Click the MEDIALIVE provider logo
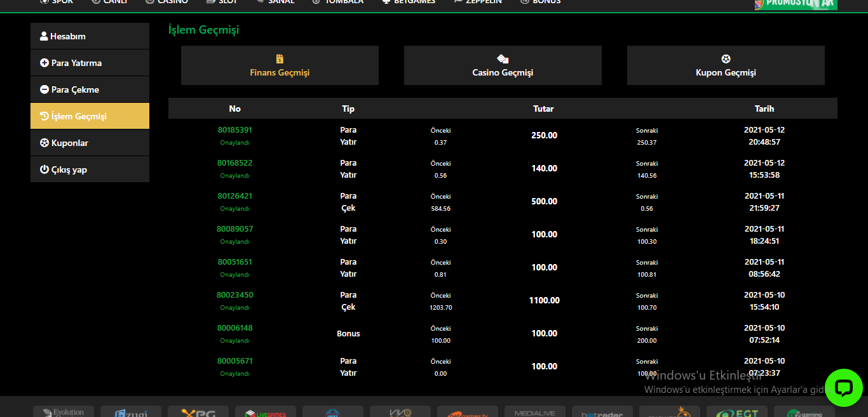 (x=535, y=413)
